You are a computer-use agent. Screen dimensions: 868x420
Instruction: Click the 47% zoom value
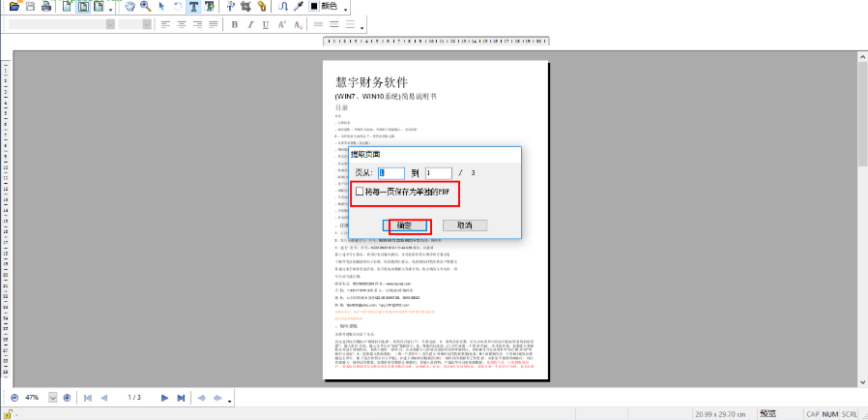(x=32, y=398)
